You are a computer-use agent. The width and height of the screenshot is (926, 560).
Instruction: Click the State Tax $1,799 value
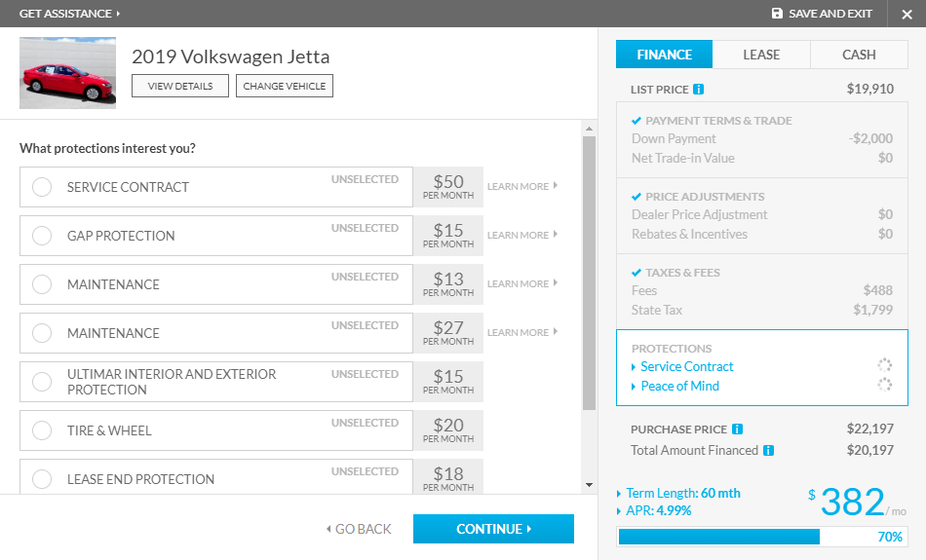(872, 310)
